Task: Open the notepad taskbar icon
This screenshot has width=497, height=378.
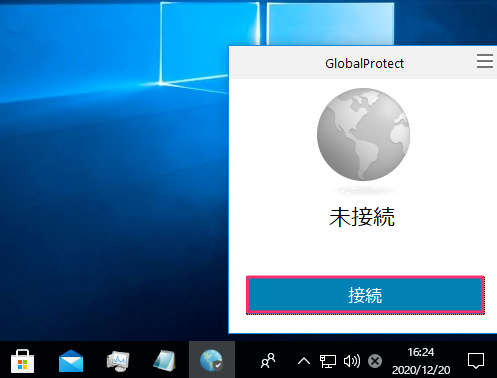Action: (x=165, y=361)
